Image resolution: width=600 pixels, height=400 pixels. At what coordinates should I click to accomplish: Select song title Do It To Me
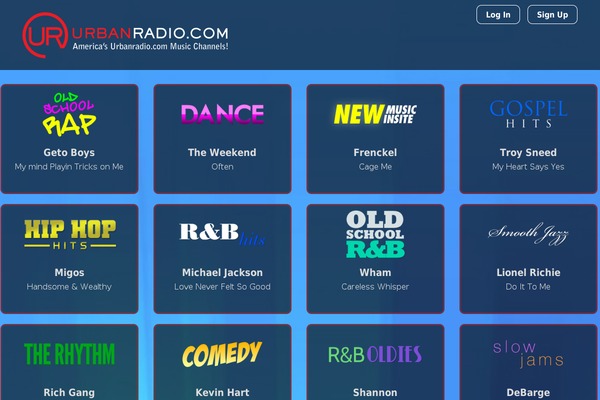[x=528, y=287]
